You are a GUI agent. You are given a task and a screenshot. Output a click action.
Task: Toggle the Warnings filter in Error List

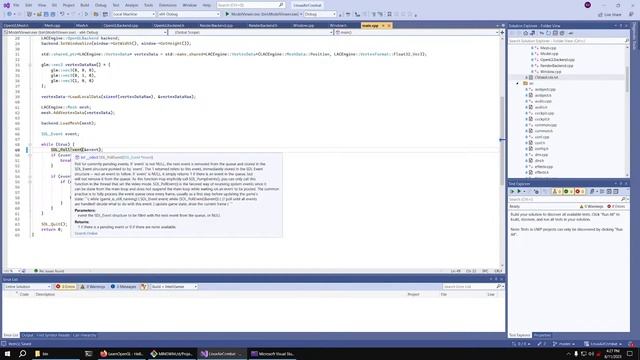point(93,287)
